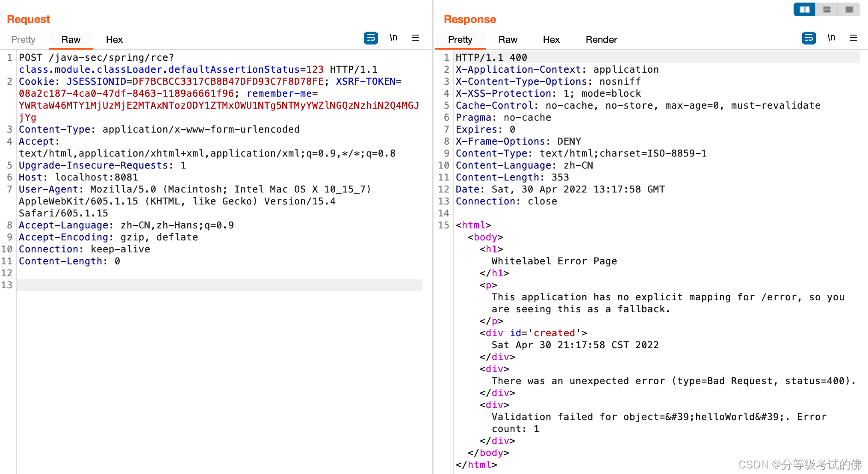Viewport: 868px width, 474px height.
Task: Switch to the Raw tab in the Response panel
Action: 508,39
